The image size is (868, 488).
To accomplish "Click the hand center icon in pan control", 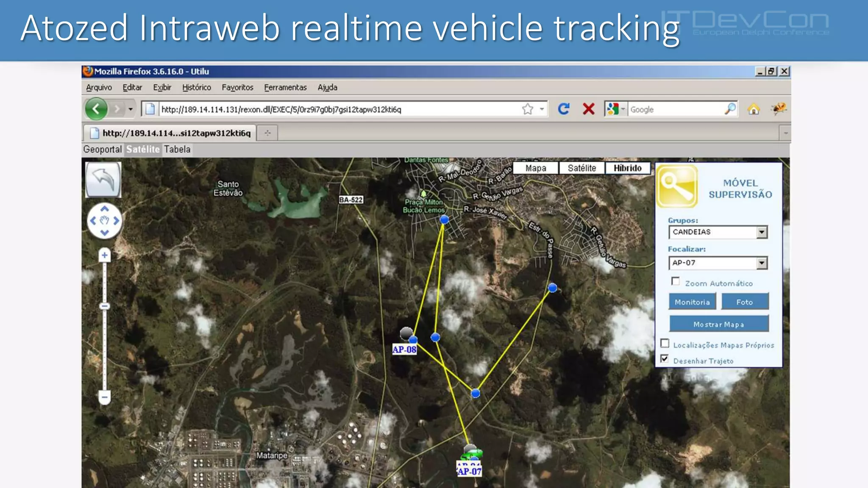I will (105, 221).
